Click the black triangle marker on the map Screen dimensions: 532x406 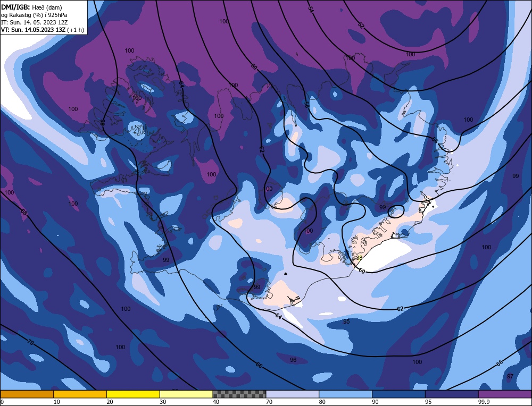tap(286, 273)
